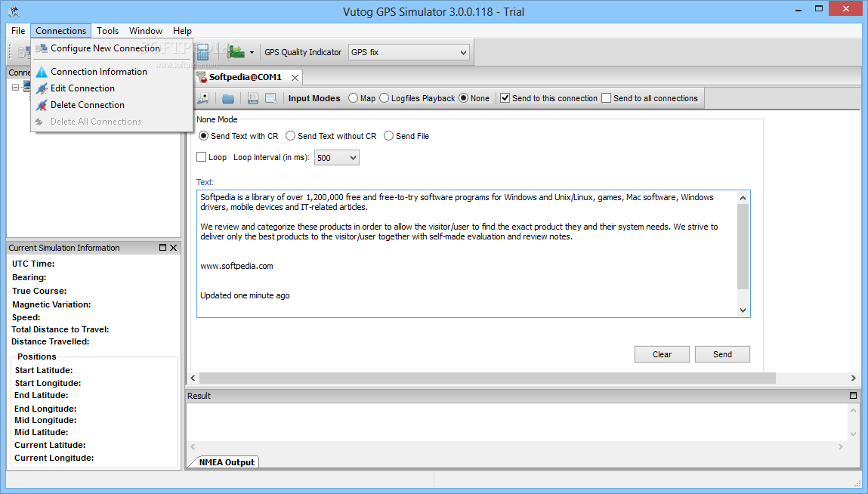Screen dimensions: 868x494
Task: Open the Tools menu
Action: click(x=107, y=31)
